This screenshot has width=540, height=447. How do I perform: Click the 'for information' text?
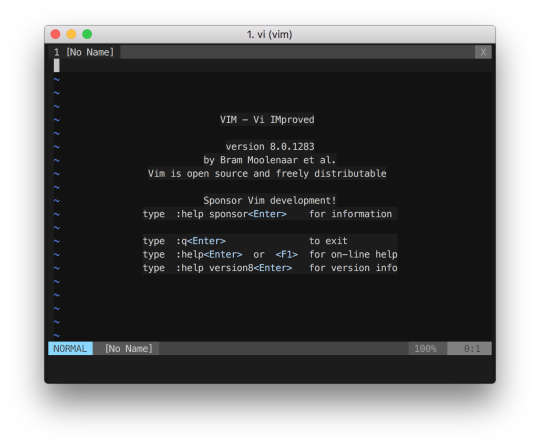pyautogui.click(x=351, y=214)
